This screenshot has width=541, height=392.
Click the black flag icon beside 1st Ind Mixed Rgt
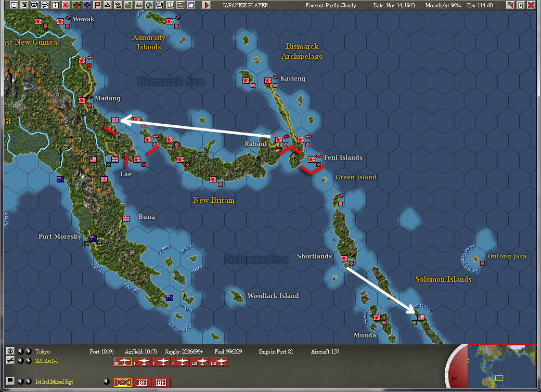pyautogui.click(x=10, y=381)
